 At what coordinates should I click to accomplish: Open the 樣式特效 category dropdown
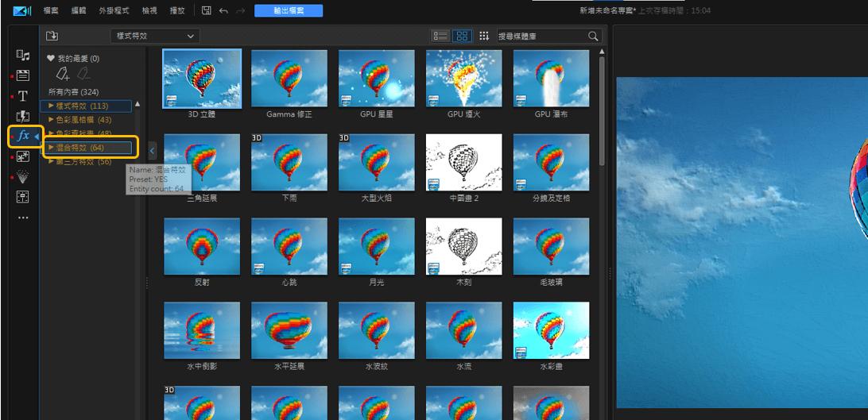(x=155, y=36)
